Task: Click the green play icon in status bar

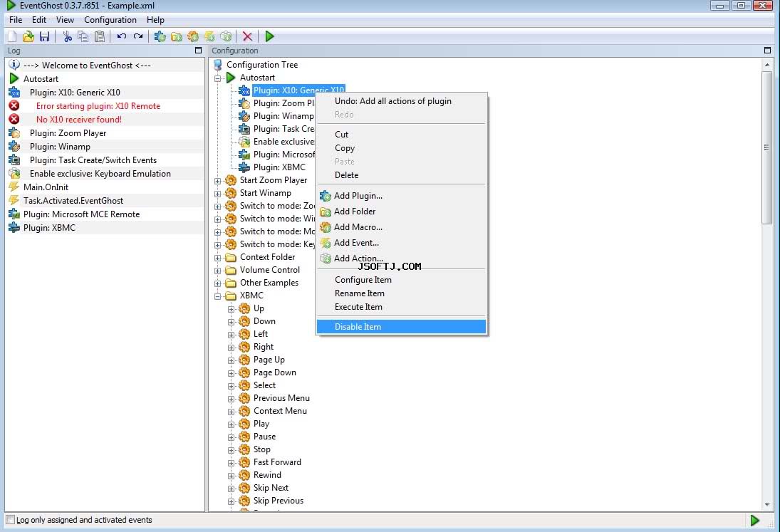Action: click(x=754, y=520)
